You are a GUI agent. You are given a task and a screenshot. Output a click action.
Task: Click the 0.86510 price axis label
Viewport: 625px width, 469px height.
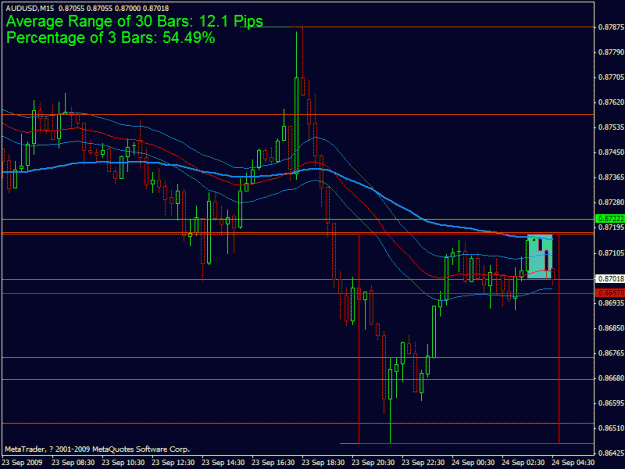click(x=611, y=428)
